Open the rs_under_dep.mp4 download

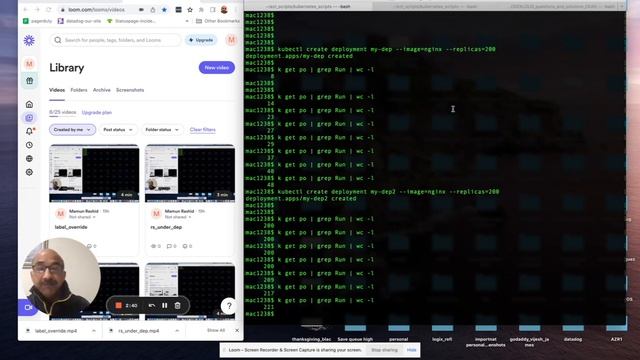(x=139, y=331)
